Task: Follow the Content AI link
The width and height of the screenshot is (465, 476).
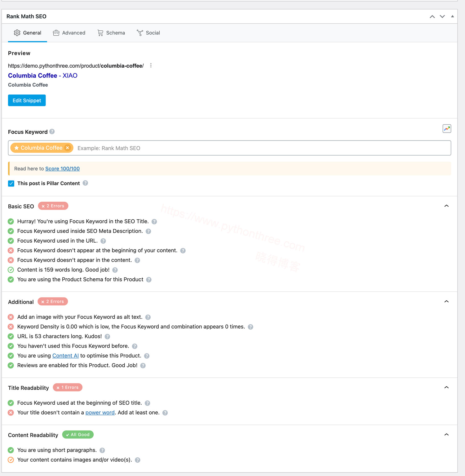Action: tap(65, 356)
